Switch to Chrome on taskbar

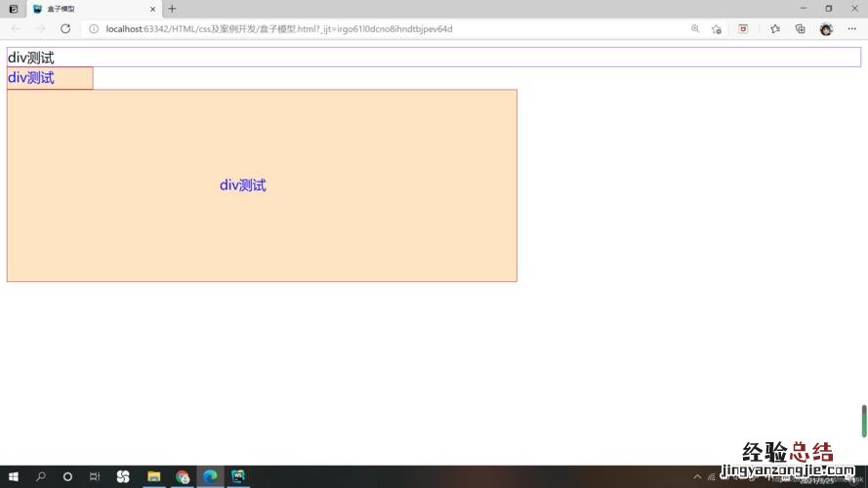(183, 476)
